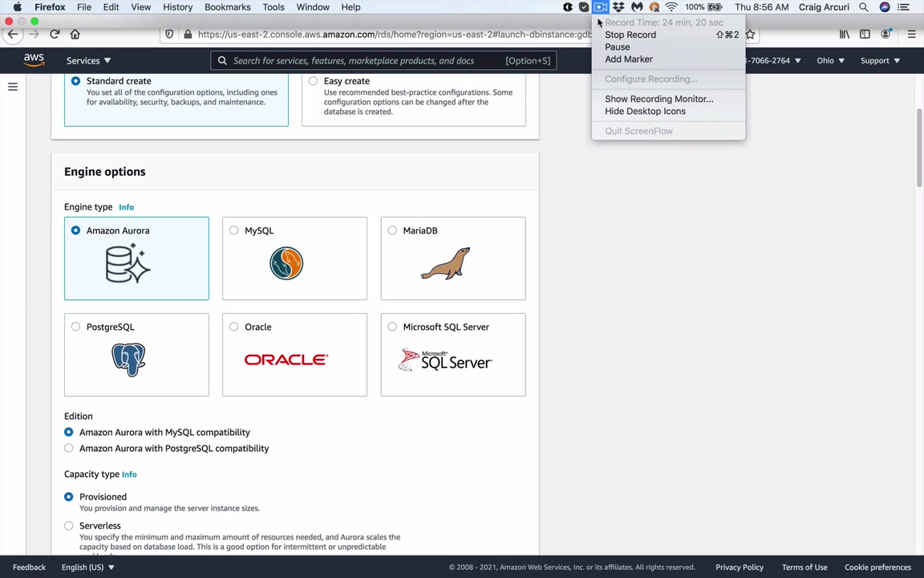Open the Ohio region dropdown
This screenshot has width=924, height=578.
click(830, 60)
